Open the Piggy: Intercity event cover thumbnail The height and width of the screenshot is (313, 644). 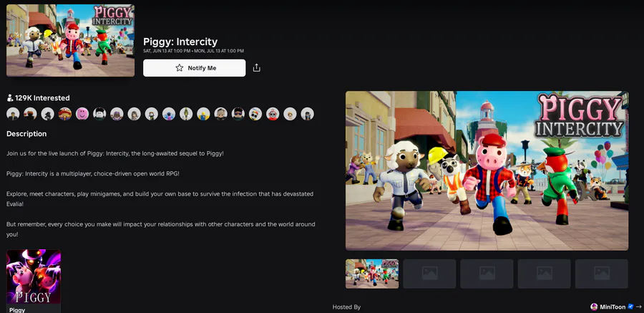70,40
